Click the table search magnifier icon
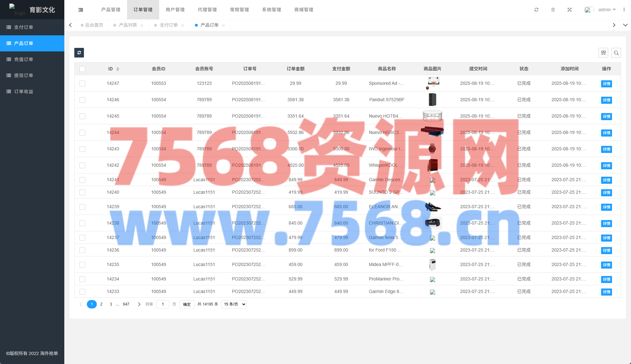Screen dimensions: 631x364 (616, 53)
